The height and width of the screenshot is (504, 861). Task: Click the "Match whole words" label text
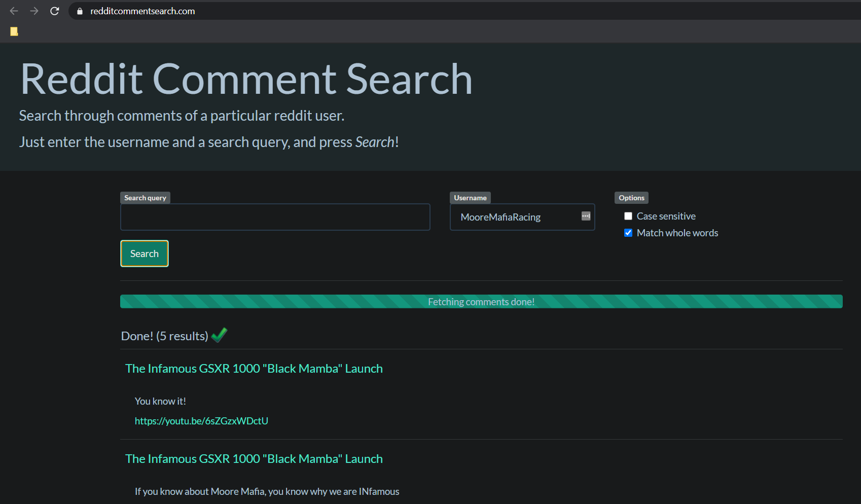coord(677,233)
